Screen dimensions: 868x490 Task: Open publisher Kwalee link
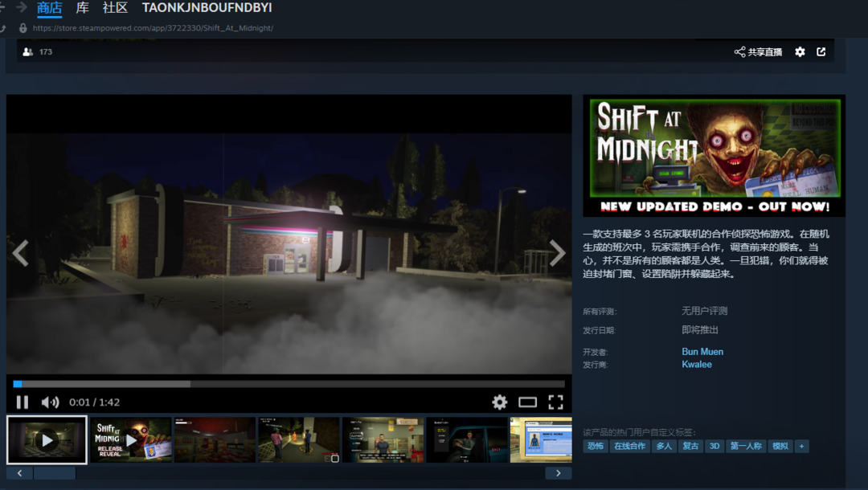[696, 365]
